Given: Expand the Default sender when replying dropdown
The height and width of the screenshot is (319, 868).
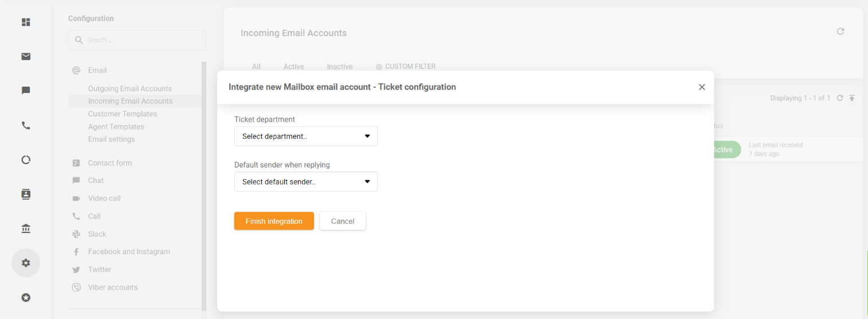Looking at the screenshot, I should (x=305, y=182).
